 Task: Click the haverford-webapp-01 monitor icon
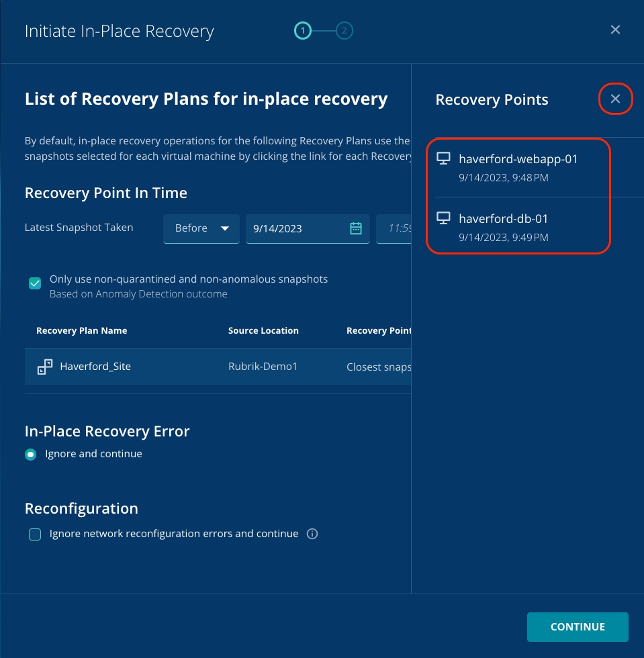pos(443,159)
